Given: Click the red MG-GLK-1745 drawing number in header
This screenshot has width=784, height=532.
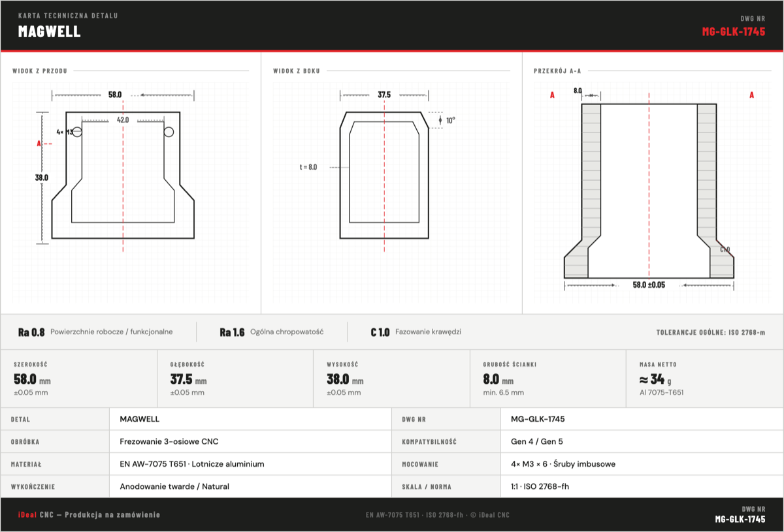Looking at the screenshot, I should tap(734, 31).
